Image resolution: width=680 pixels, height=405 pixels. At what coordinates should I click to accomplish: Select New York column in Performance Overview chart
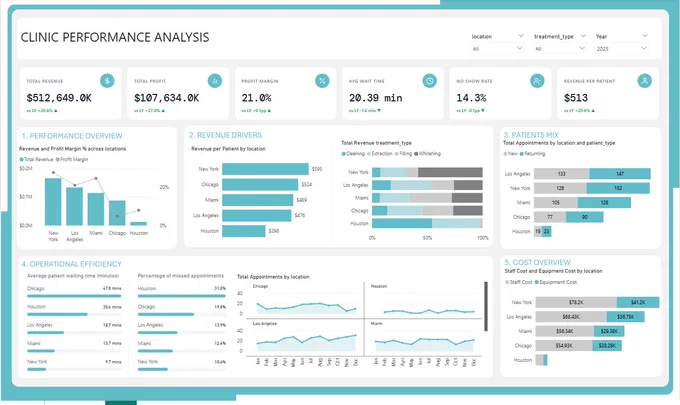[x=53, y=202]
